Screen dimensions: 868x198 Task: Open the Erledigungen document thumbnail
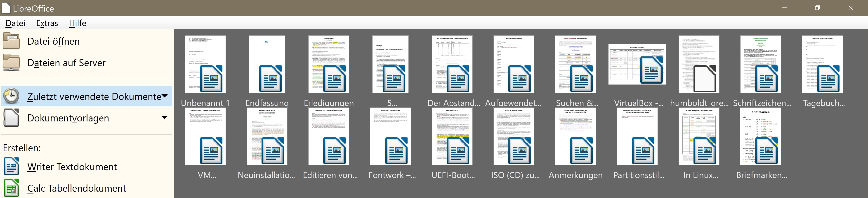(328, 64)
